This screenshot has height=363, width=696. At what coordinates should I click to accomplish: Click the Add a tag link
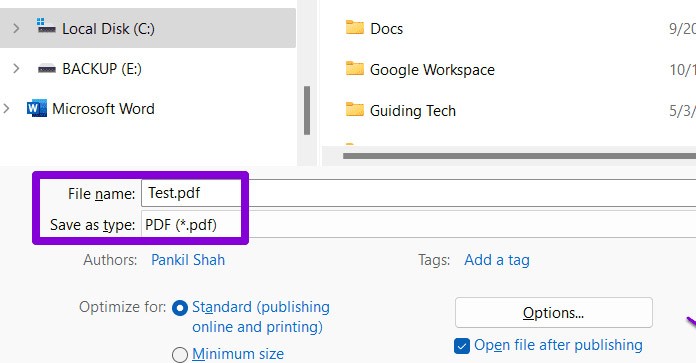[x=497, y=260]
